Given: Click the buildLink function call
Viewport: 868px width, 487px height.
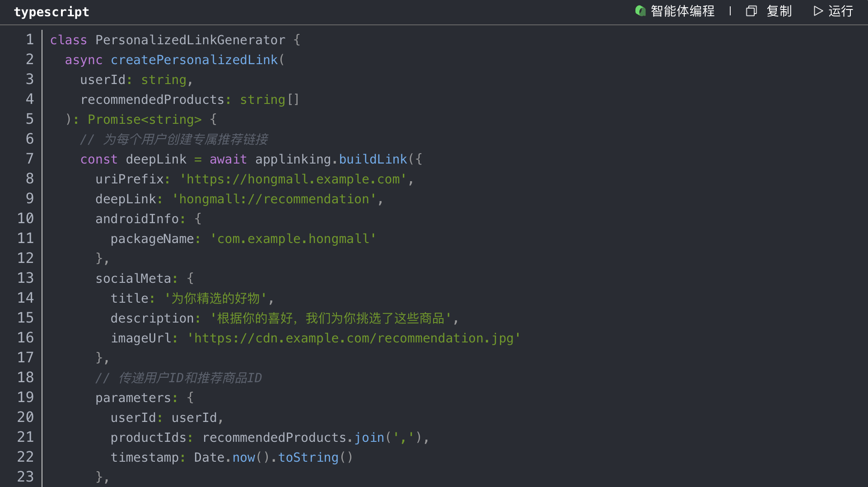Looking at the screenshot, I should click(373, 159).
